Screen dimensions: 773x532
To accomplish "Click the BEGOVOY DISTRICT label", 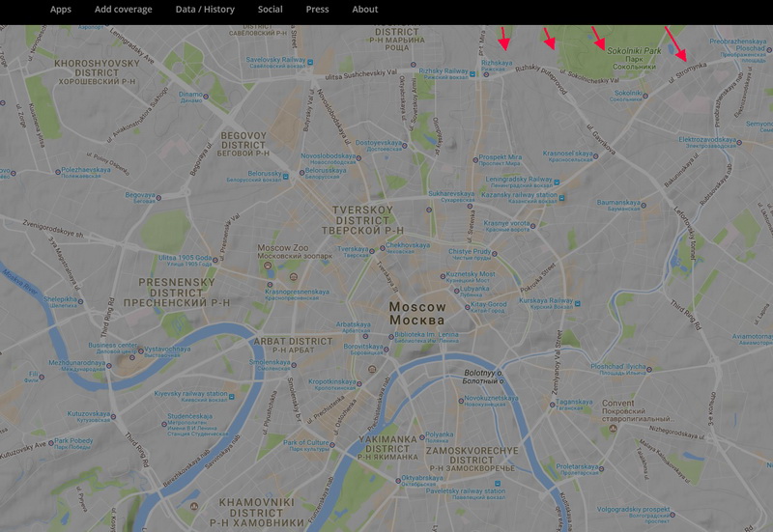I will 243,144.
